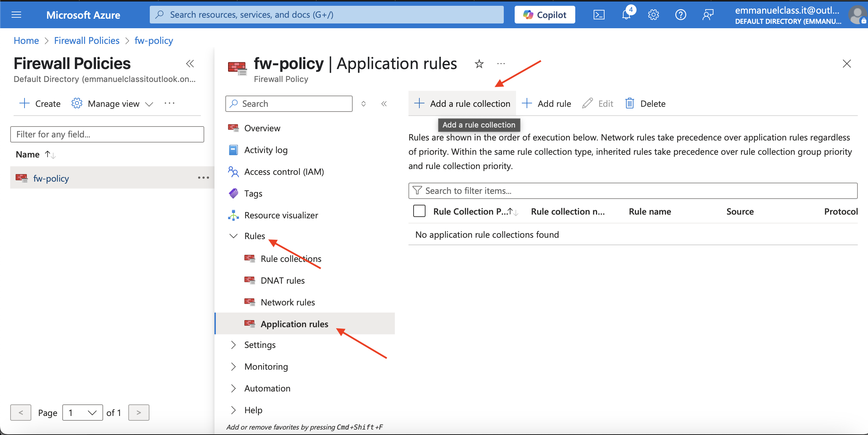
Task: Go to next page of list
Action: point(139,413)
